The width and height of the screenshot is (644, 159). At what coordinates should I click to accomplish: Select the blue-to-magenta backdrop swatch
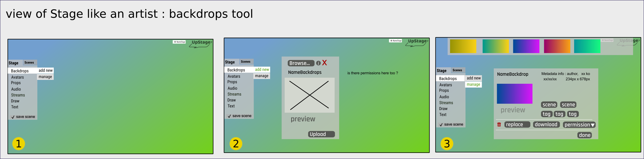click(526, 46)
